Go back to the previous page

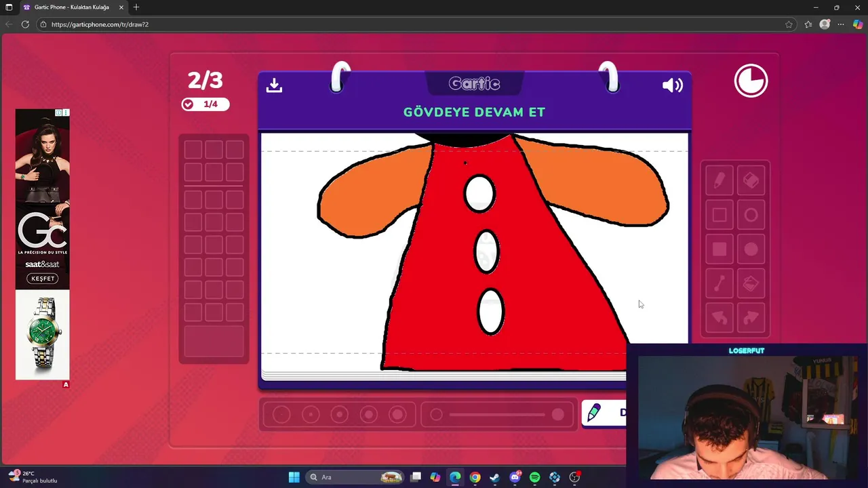coord(9,24)
